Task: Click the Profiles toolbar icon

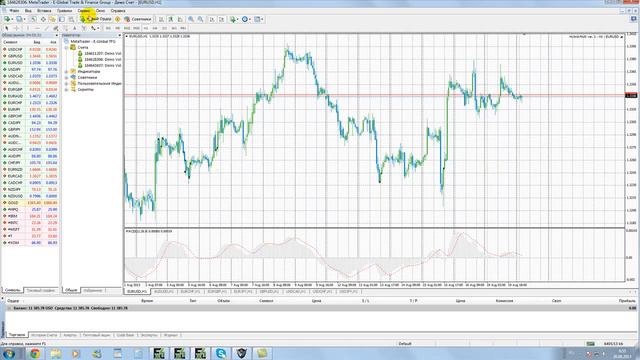Action: coord(20,19)
